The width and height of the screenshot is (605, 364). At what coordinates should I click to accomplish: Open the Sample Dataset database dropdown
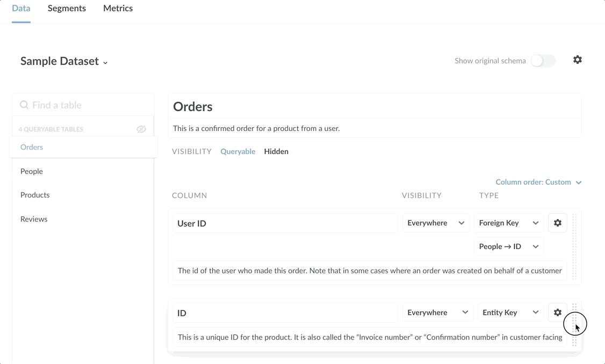click(64, 61)
